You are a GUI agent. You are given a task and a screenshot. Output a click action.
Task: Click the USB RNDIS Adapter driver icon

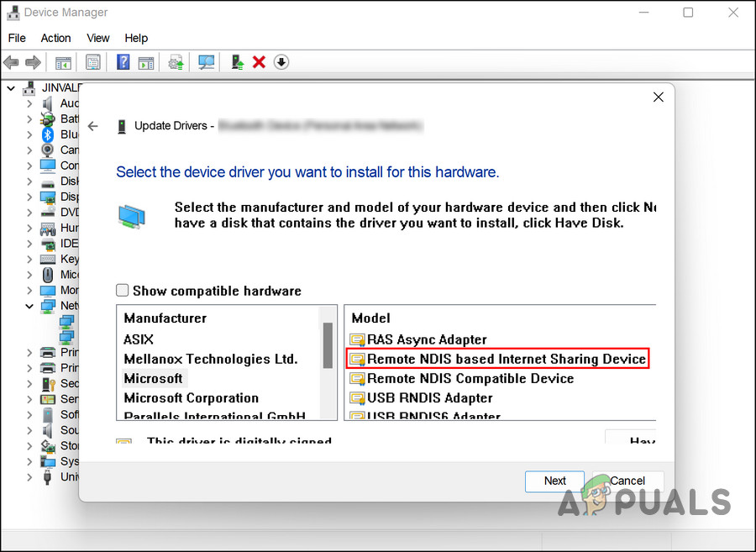click(357, 398)
